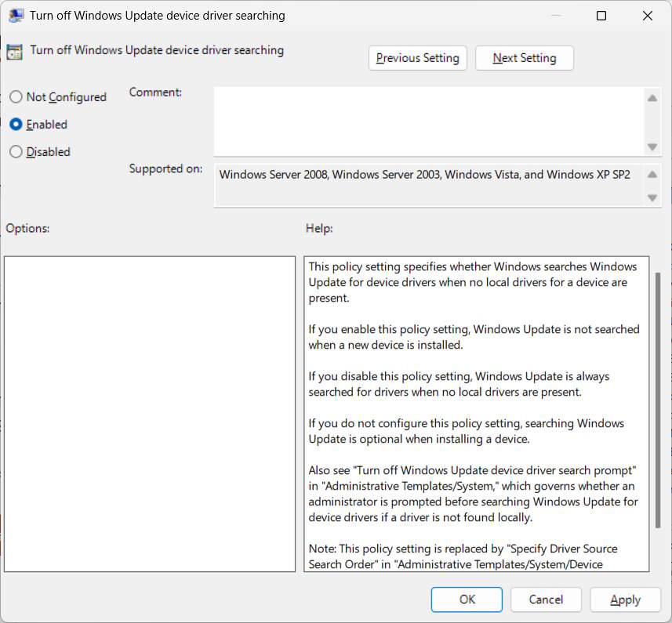The width and height of the screenshot is (672, 623).
Task: Click the up arrow on the Comment scrollbar
Action: coord(652,97)
